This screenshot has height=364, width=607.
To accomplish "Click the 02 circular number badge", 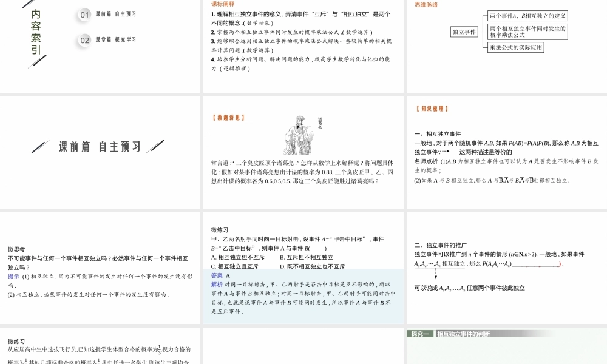I will (x=85, y=40).
